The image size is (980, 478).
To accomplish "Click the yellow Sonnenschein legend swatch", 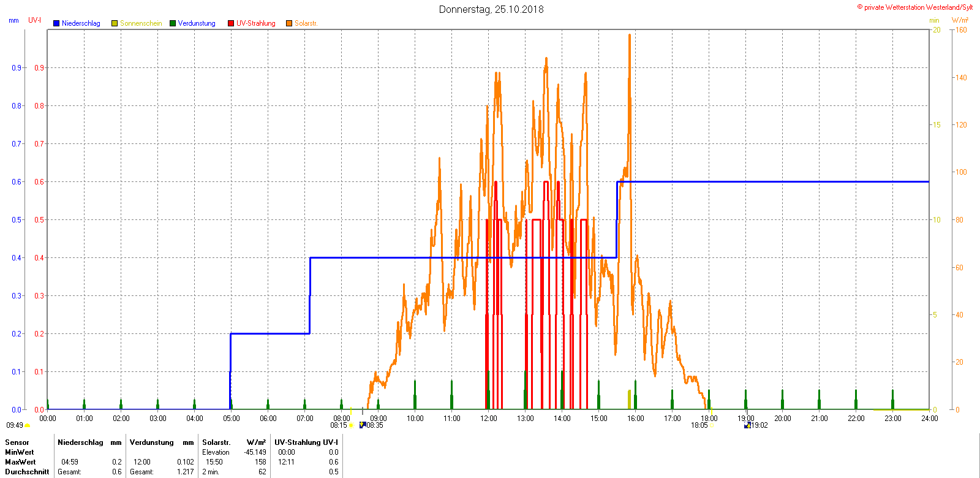I will pos(115,23).
